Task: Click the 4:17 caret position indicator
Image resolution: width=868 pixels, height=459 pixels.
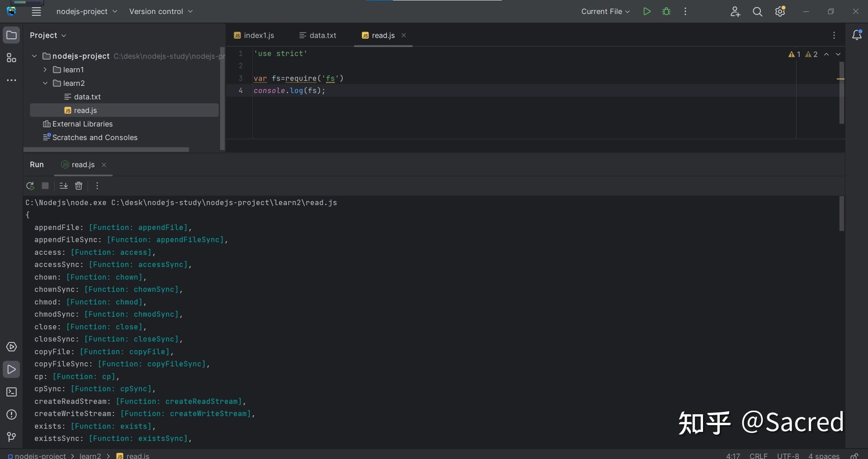Action: pyautogui.click(x=733, y=456)
